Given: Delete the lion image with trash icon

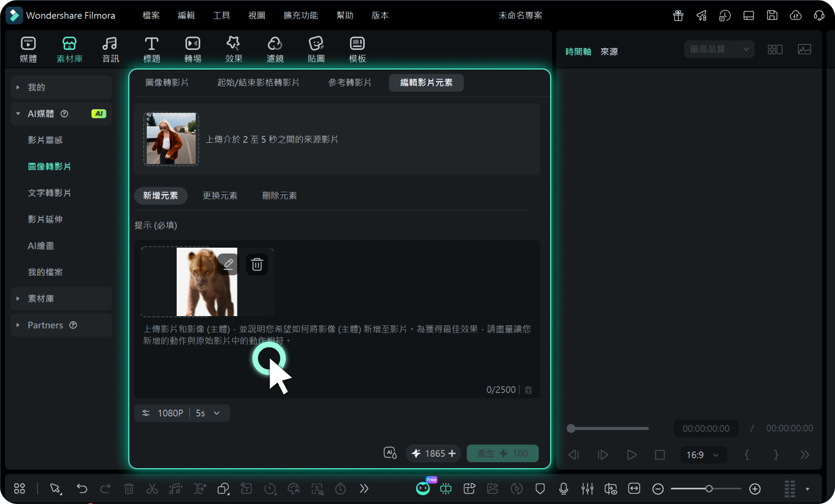Looking at the screenshot, I should point(257,264).
